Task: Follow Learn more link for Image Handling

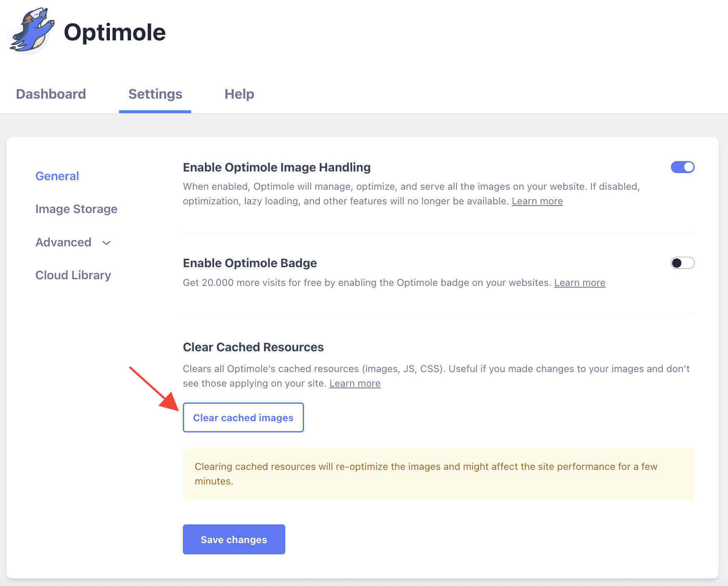Action: point(537,201)
